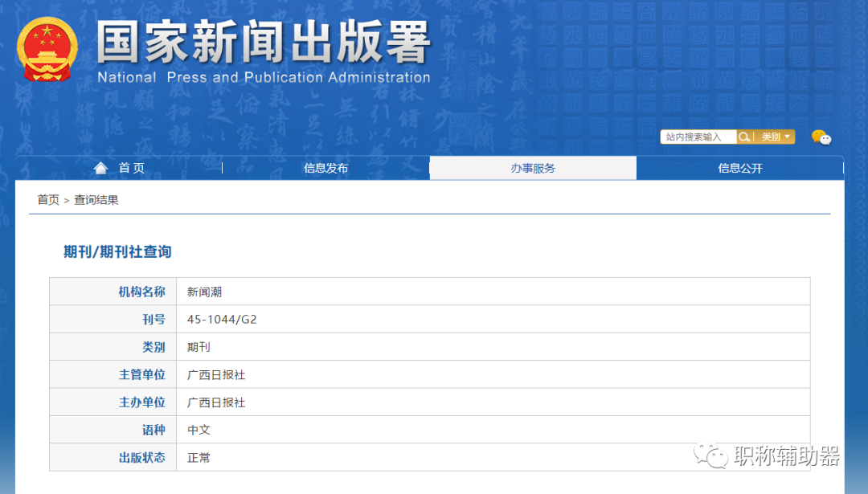Open the 信息公开 section
This screenshot has height=494, width=868.
pyautogui.click(x=739, y=168)
